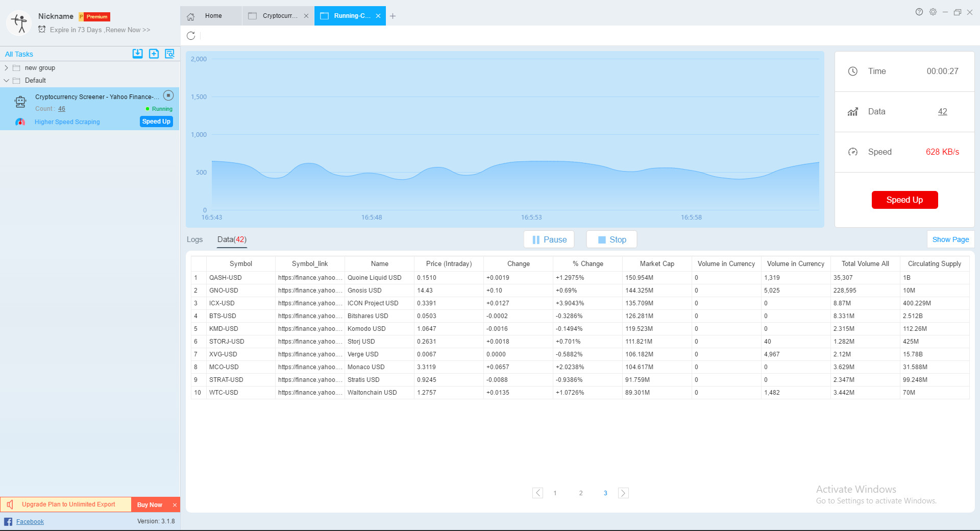Click the robot task icon in sidebar
The height and width of the screenshot is (531, 980).
[20, 102]
